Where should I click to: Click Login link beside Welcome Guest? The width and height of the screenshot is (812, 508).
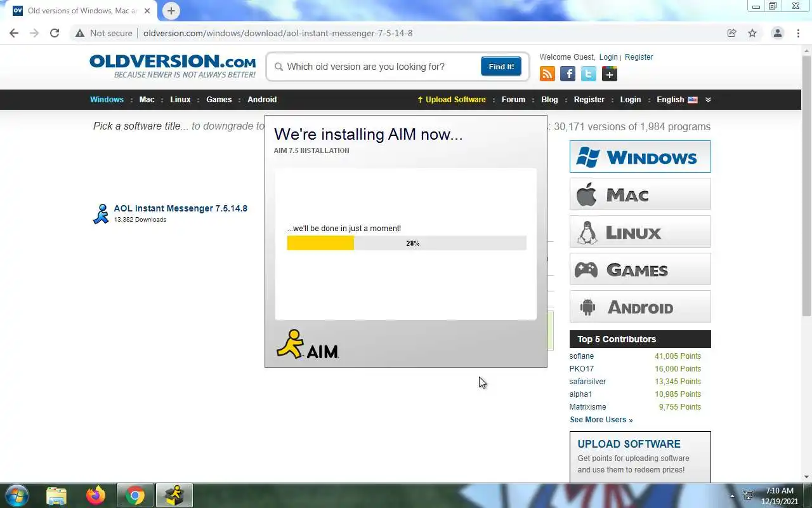(608, 57)
